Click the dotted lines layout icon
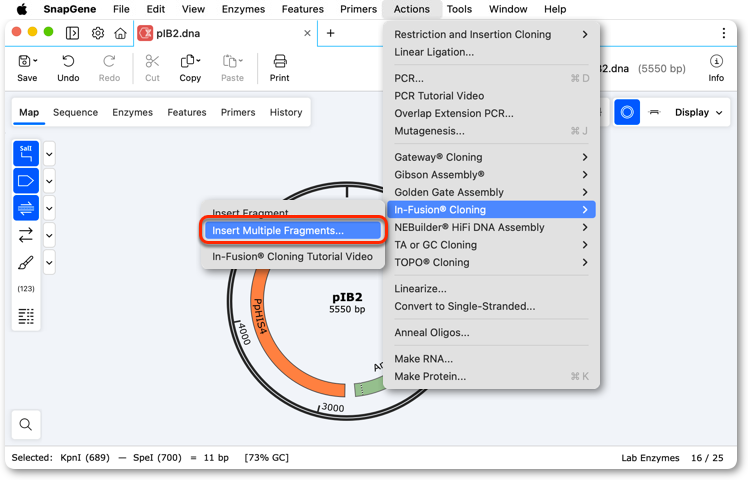748x480 pixels. tap(26, 316)
